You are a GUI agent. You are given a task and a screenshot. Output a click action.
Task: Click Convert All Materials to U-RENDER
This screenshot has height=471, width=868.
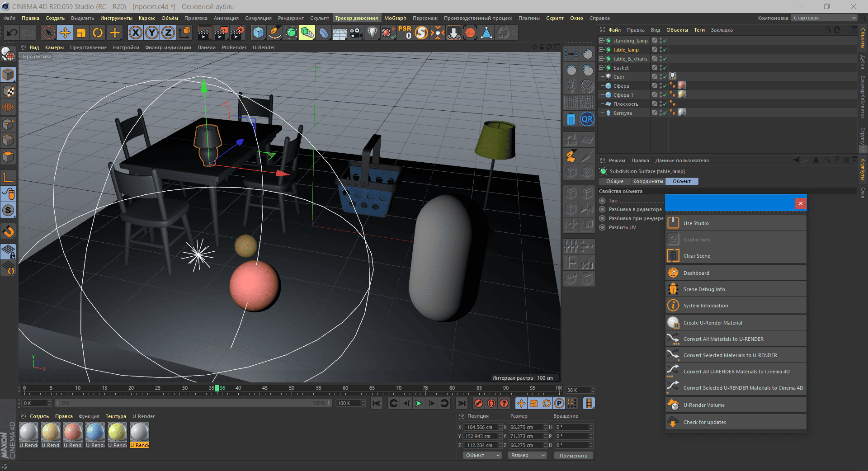coord(736,339)
